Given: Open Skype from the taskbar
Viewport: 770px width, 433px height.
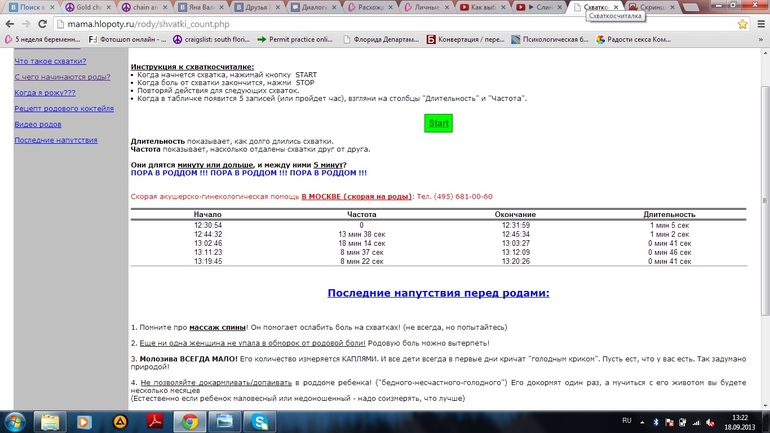Looking at the screenshot, I should [260, 422].
